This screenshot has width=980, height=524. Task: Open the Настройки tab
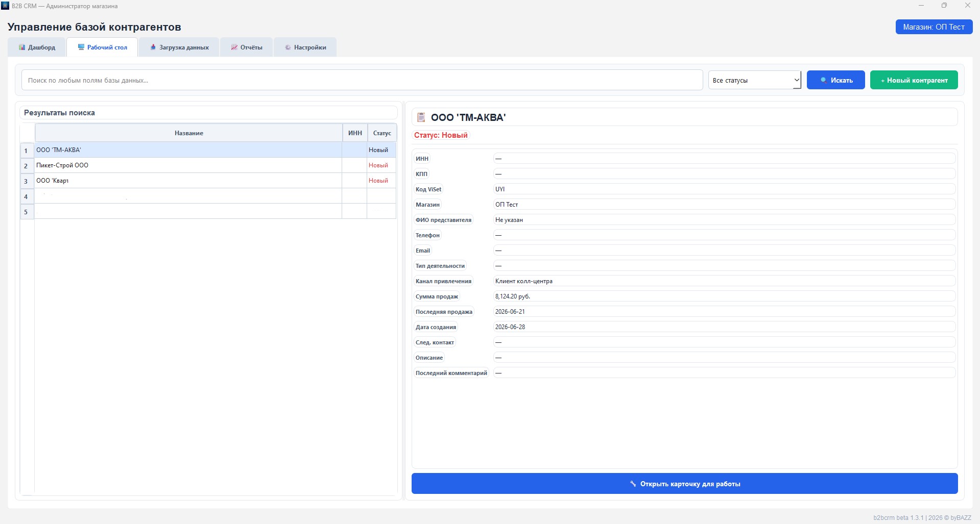click(x=305, y=47)
